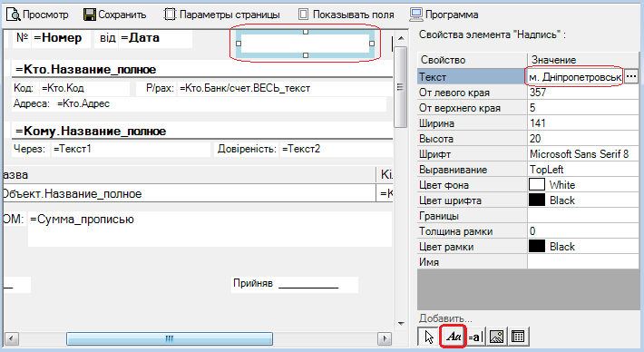The height and width of the screenshot is (352, 644).
Task: Click the Свойство column header
Action: [x=472, y=60]
